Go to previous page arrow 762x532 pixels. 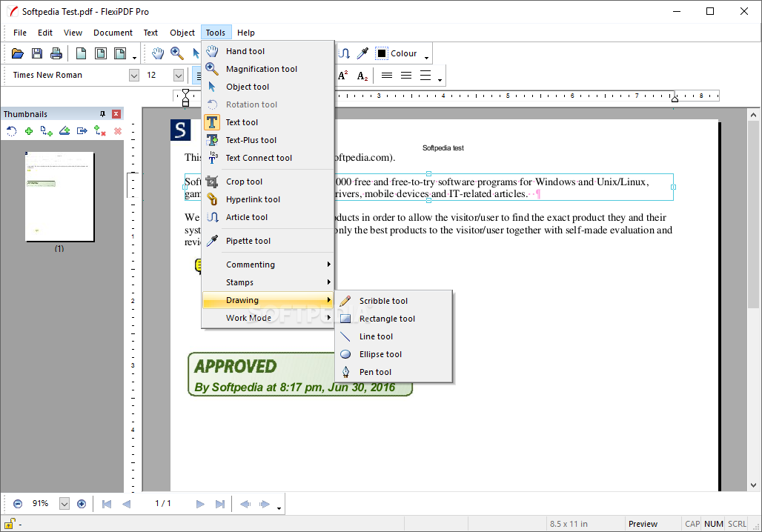click(x=126, y=504)
